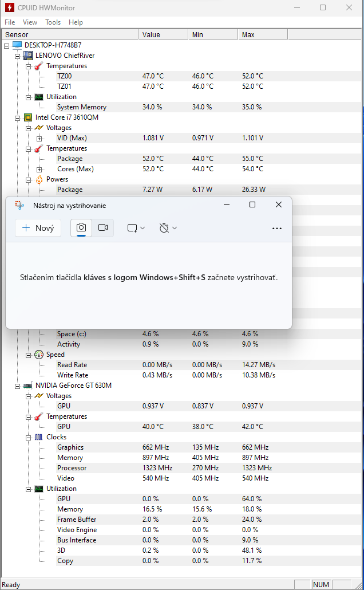Click the window resize grip in HWMonitor

tap(358, 585)
